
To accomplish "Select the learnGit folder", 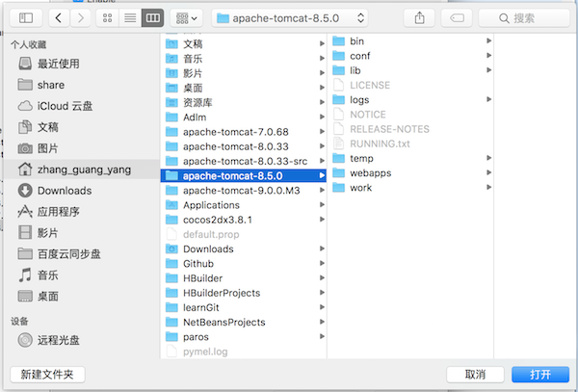I will click(x=244, y=307).
